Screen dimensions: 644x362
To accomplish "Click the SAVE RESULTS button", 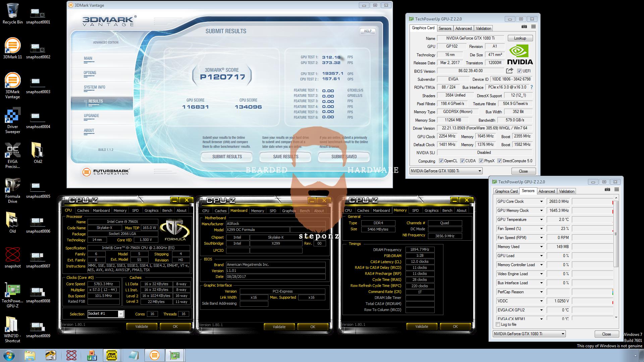I will (x=285, y=157).
